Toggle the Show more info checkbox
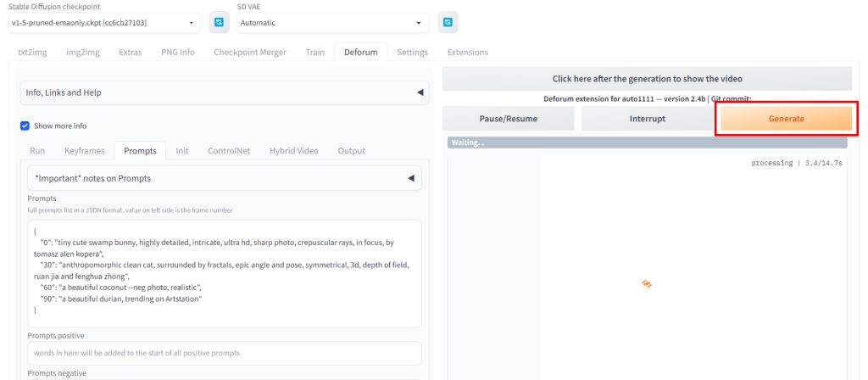 click(25, 126)
